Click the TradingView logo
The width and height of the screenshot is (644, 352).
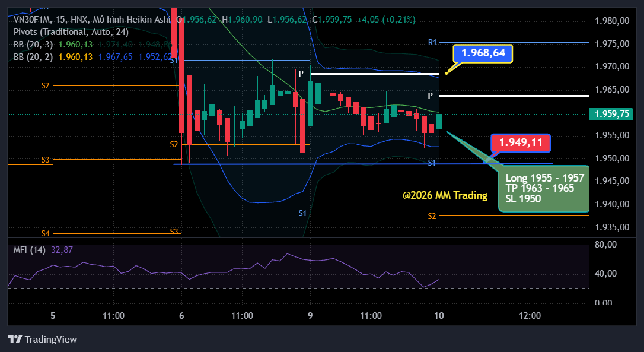click(43, 340)
